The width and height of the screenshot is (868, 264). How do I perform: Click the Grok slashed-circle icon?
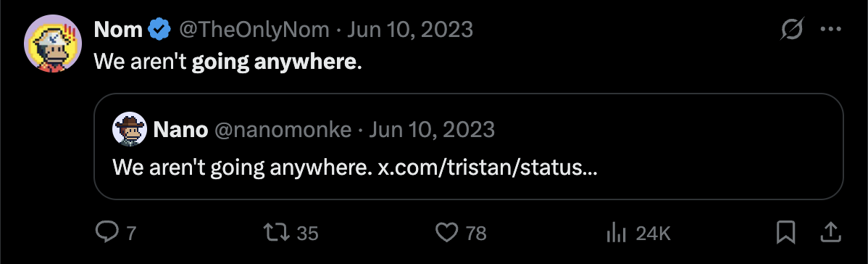click(x=790, y=30)
